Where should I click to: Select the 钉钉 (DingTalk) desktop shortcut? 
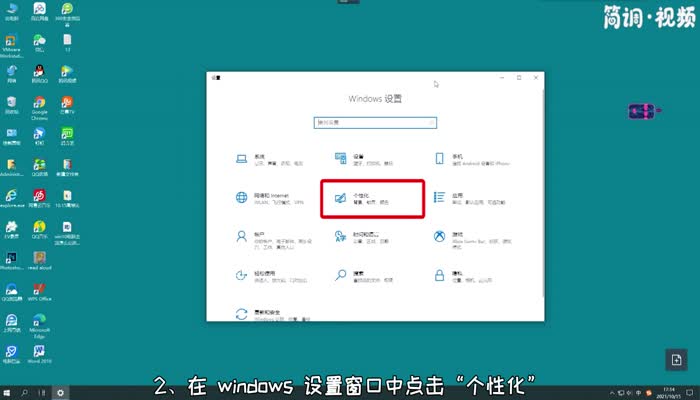point(39,137)
